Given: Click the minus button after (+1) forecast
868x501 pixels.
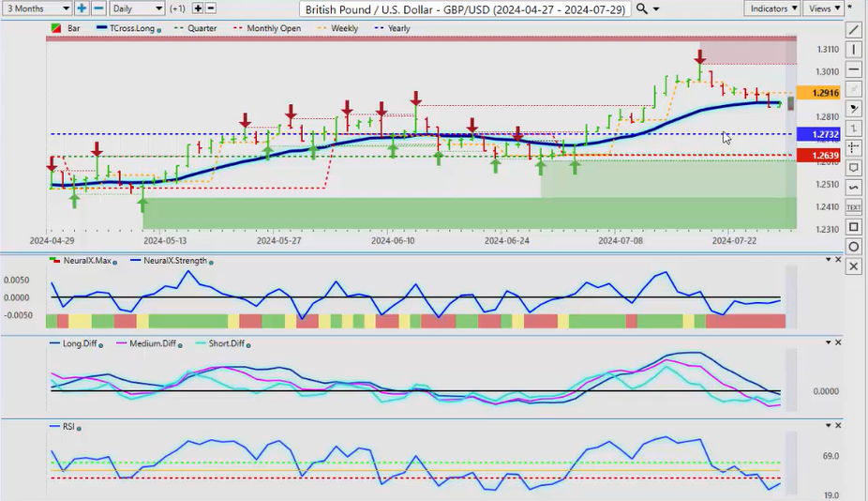Looking at the screenshot, I should 210,8.
